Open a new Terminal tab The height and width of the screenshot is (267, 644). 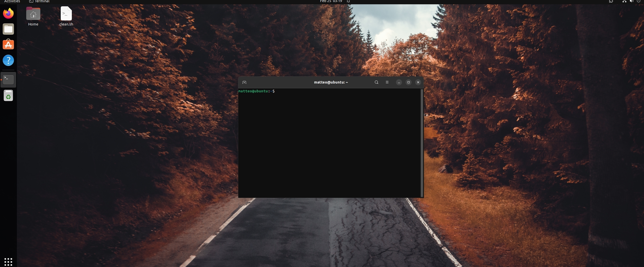coord(244,82)
